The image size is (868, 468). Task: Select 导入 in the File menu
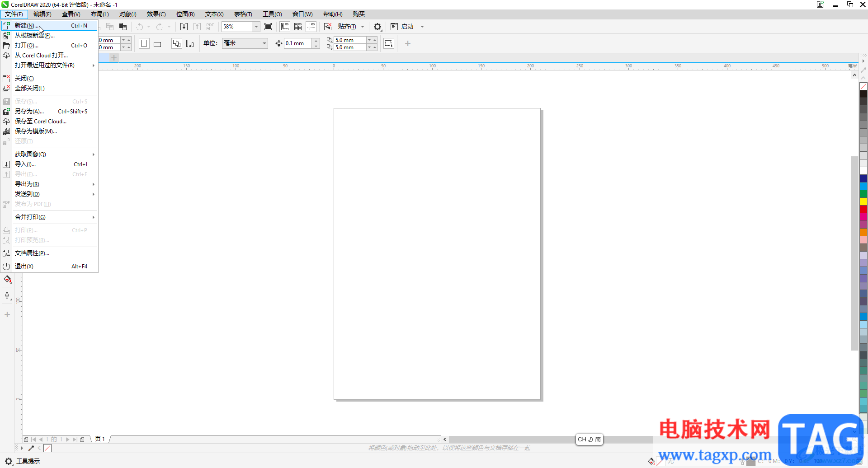pos(49,164)
